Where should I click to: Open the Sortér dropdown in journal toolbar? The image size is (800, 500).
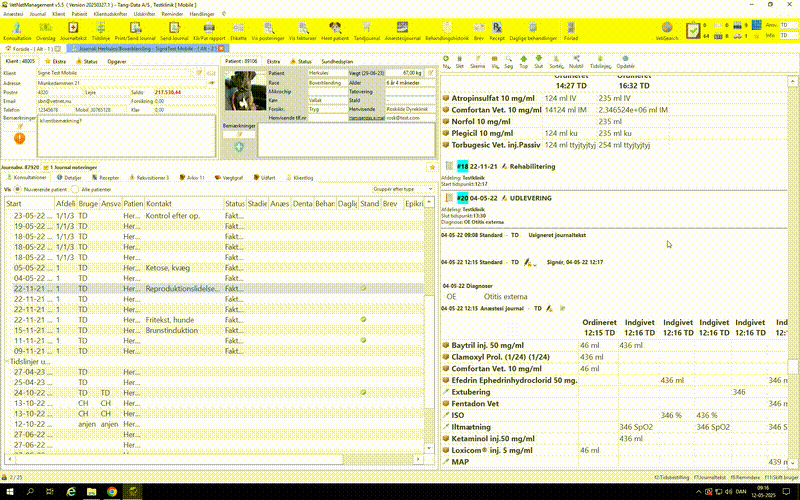pyautogui.click(x=557, y=62)
